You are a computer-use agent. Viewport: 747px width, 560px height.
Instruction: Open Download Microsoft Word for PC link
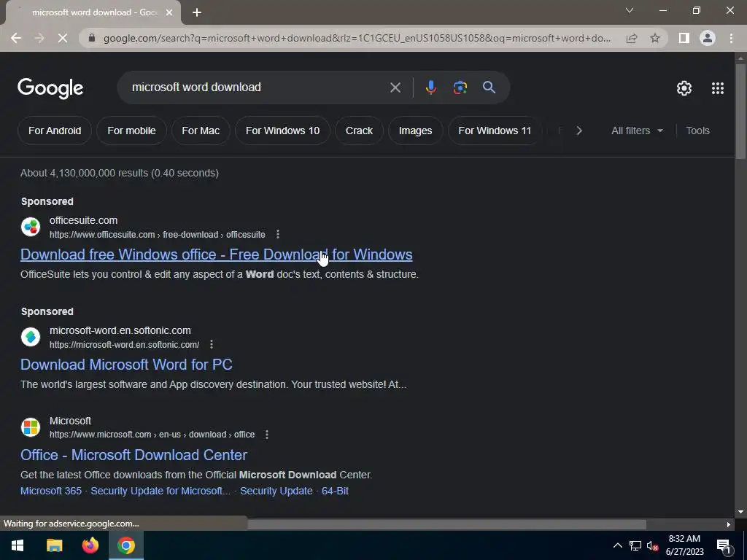126,365
